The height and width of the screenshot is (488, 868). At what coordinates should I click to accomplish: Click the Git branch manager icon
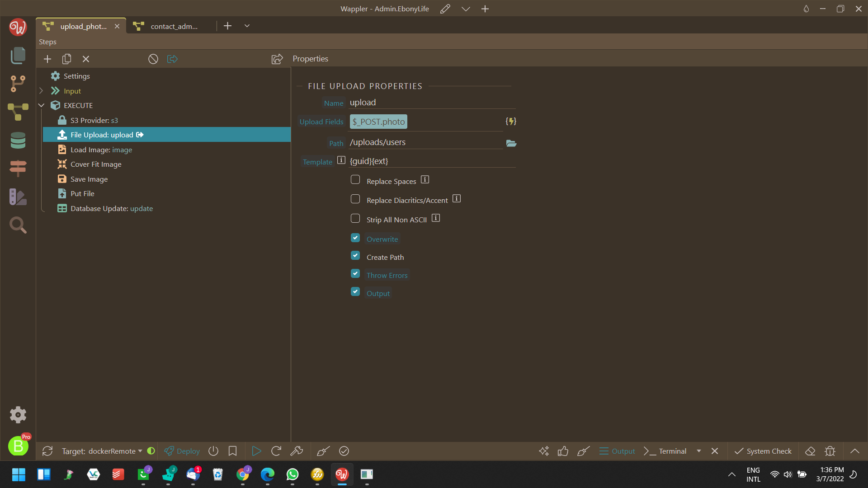18,84
